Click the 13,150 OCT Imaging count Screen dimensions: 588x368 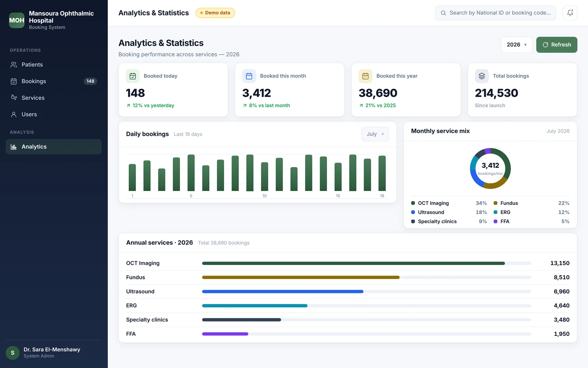click(560, 263)
